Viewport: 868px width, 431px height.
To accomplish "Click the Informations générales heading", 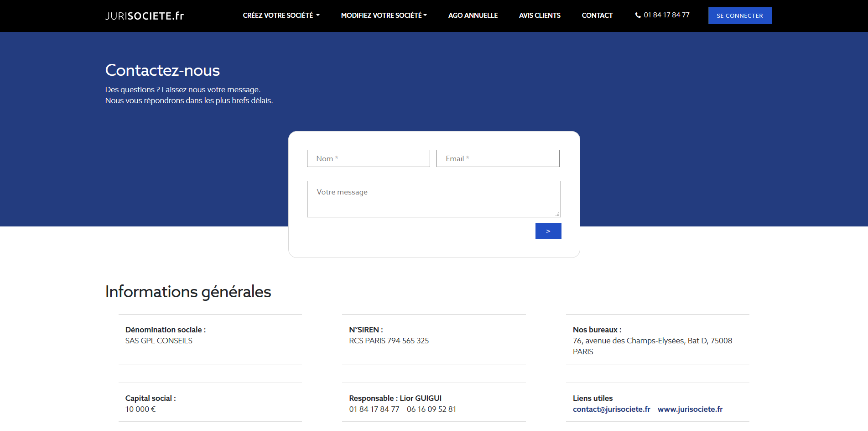I will pyautogui.click(x=188, y=292).
